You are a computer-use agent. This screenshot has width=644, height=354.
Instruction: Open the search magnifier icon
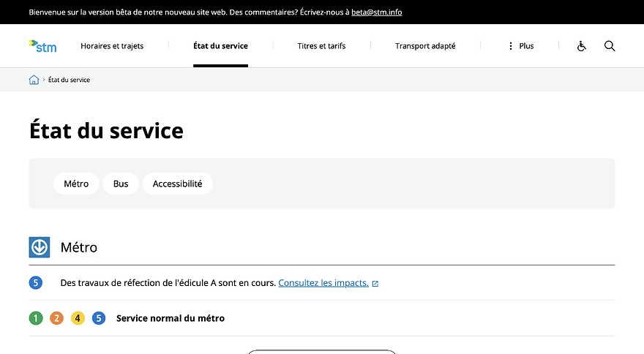610,46
